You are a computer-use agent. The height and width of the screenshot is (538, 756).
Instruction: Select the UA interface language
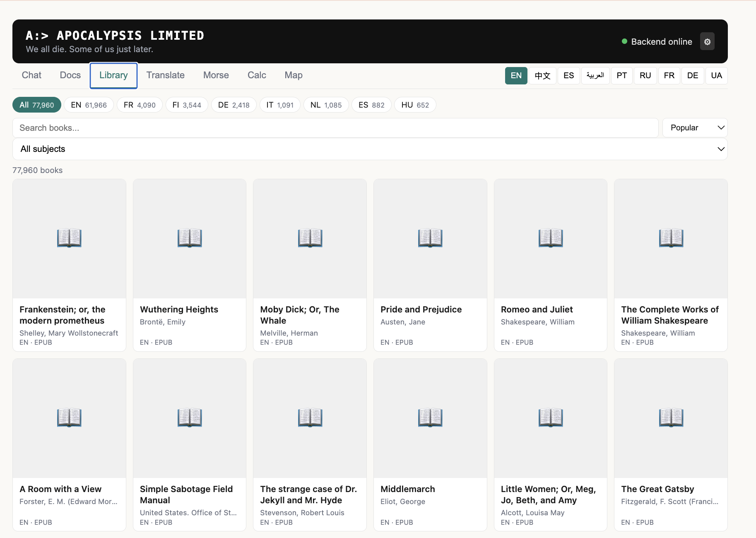click(x=716, y=75)
